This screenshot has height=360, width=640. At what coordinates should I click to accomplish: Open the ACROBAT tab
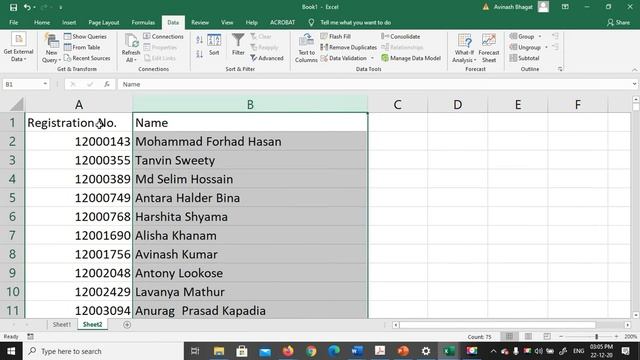(282, 22)
